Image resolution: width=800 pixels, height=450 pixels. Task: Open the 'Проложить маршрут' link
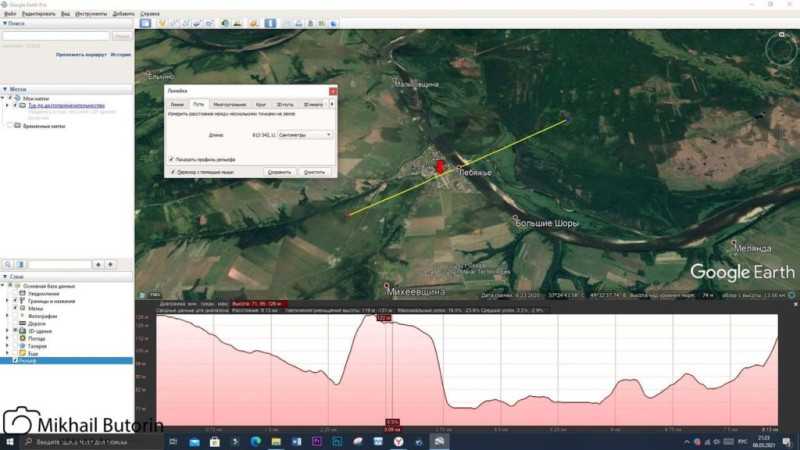coord(81,54)
